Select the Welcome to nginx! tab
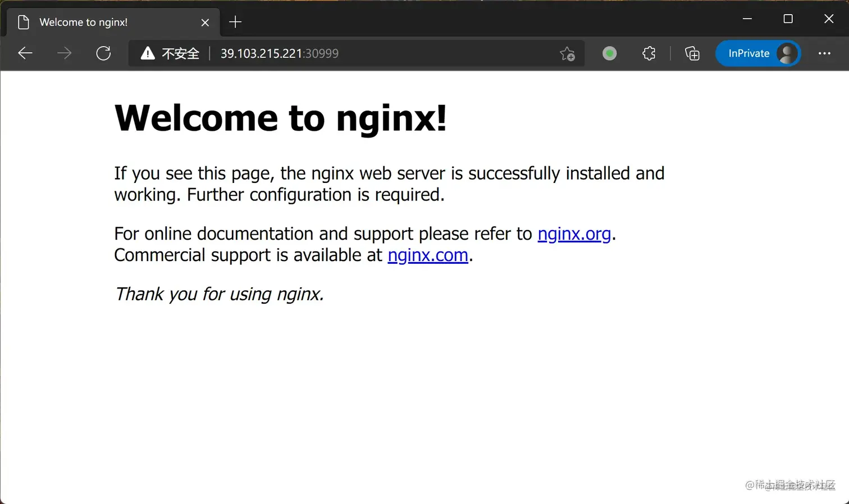 click(113, 22)
